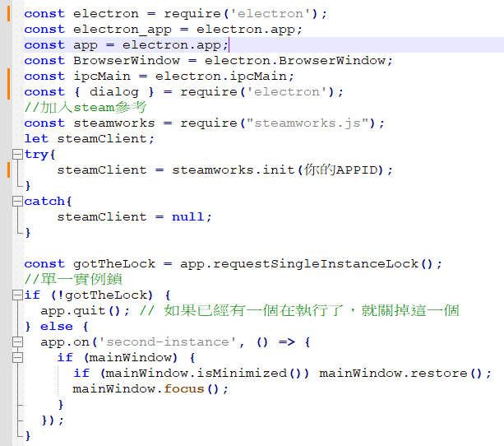
Task: Click the "steamworks.js" string literal
Action: point(308,123)
